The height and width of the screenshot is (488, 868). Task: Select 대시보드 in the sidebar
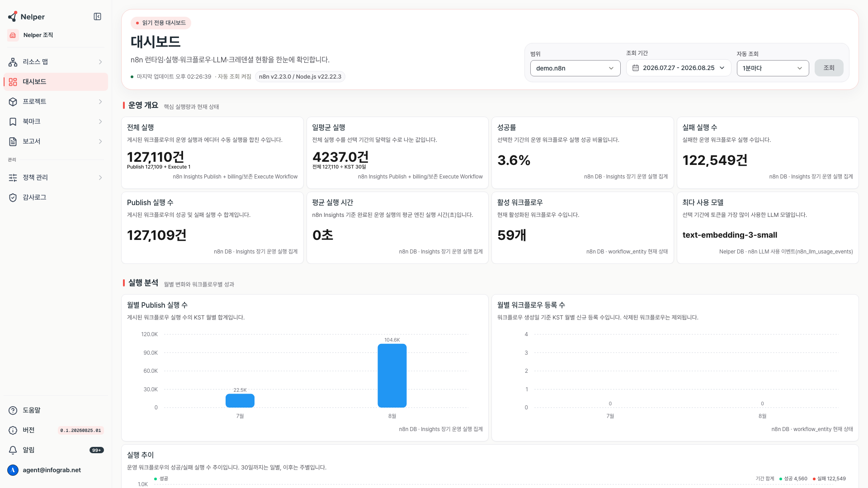point(56,82)
